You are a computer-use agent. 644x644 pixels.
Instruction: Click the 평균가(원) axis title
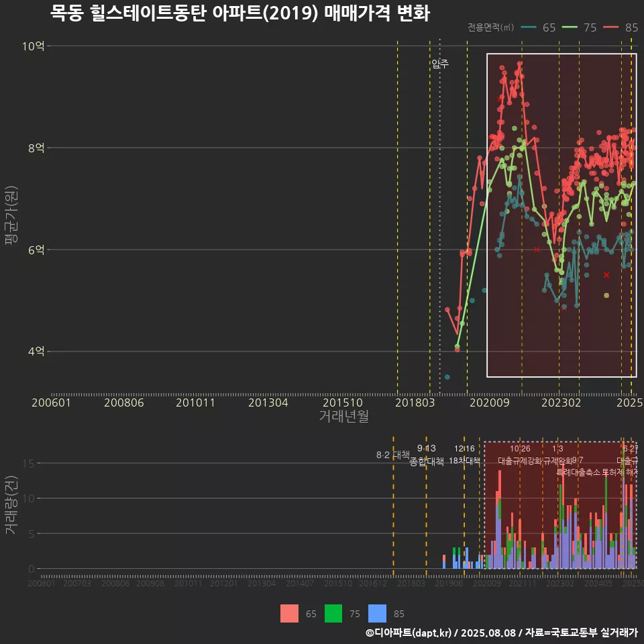[11, 215]
